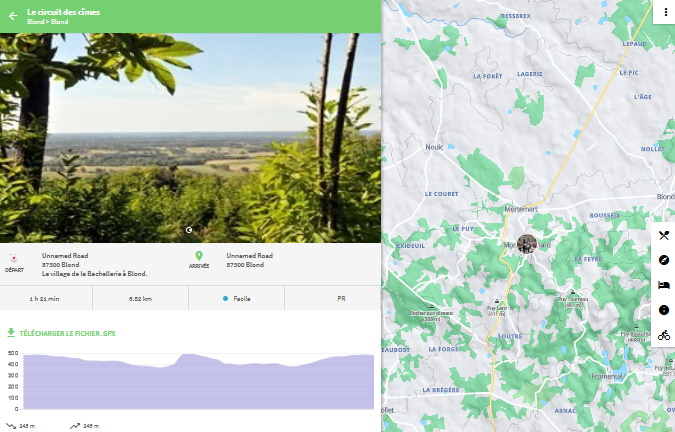The image size is (675, 432).
Task: Click the 'ARNAC' map label
Action: 565,411
